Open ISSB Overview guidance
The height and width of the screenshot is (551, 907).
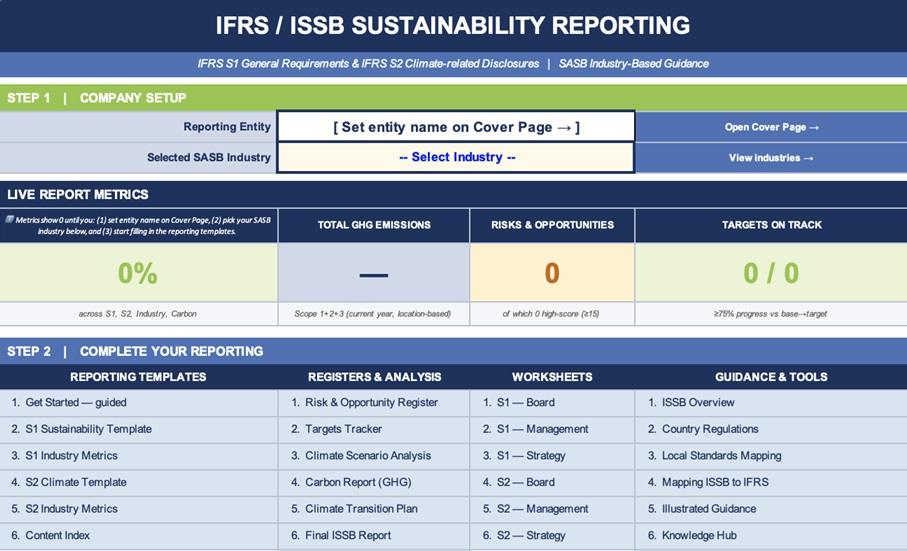[771, 402]
